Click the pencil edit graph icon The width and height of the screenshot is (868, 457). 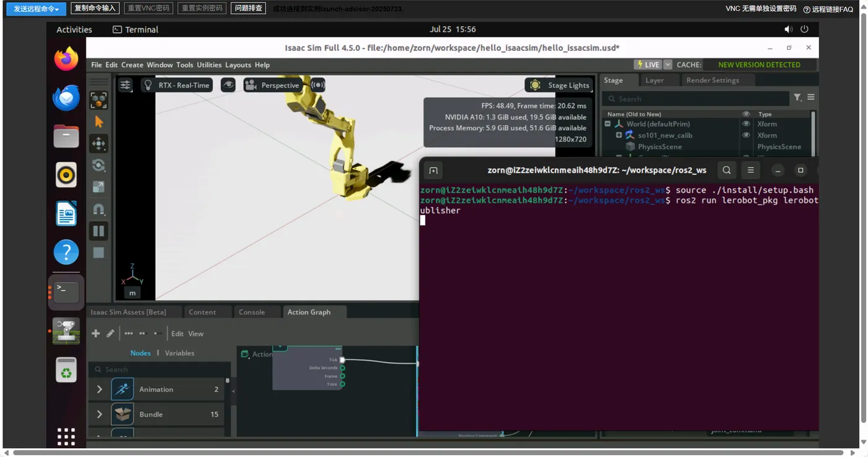[110, 334]
